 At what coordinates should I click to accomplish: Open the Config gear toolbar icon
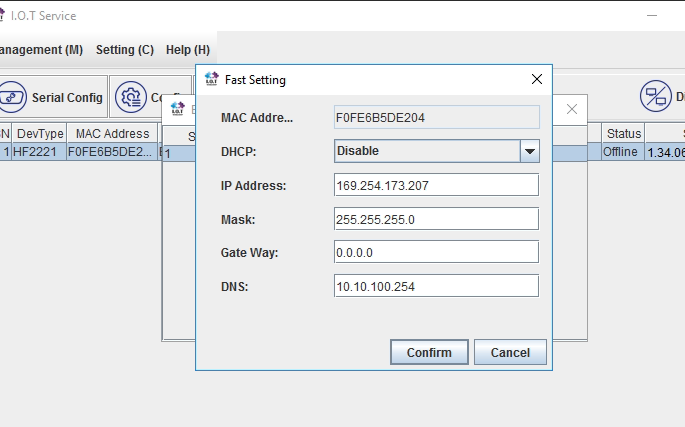pyautogui.click(x=131, y=97)
